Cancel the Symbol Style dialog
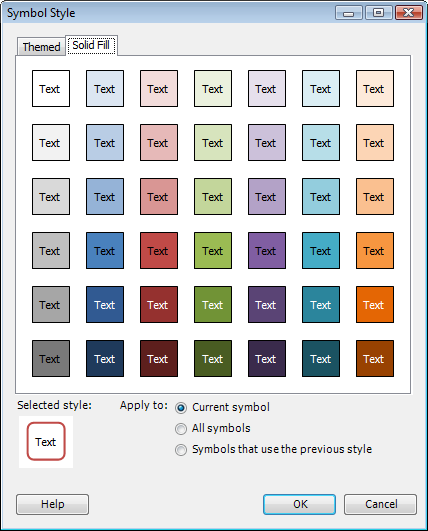Image resolution: width=428 pixels, height=531 pixels. [x=381, y=504]
